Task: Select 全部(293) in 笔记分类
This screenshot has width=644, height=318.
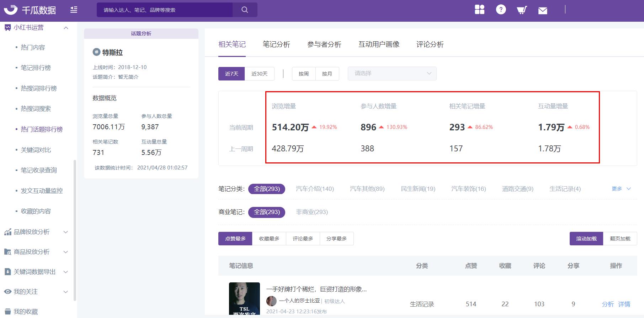Action: (x=267, y=189)
